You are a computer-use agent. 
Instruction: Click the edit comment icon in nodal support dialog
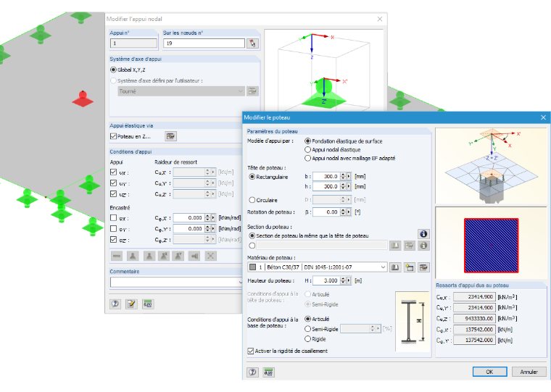click(131, 304)
